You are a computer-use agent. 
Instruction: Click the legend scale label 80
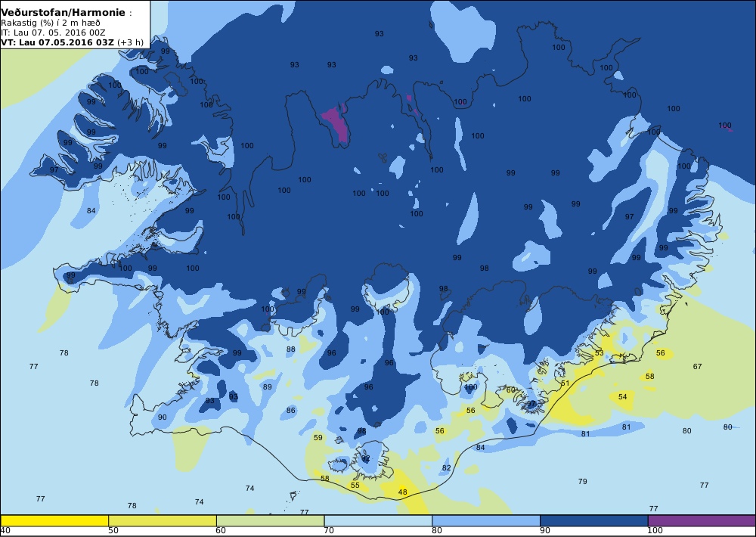point(437,531)
